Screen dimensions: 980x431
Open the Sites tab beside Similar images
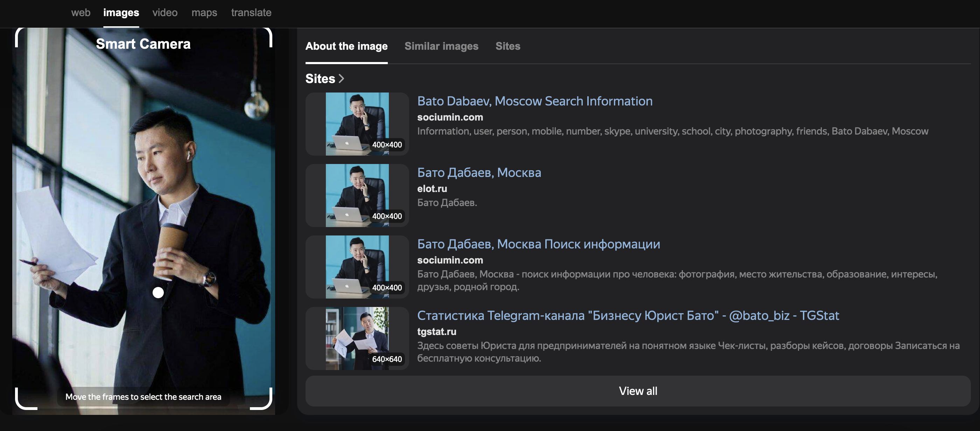click(x=507, y=46)
